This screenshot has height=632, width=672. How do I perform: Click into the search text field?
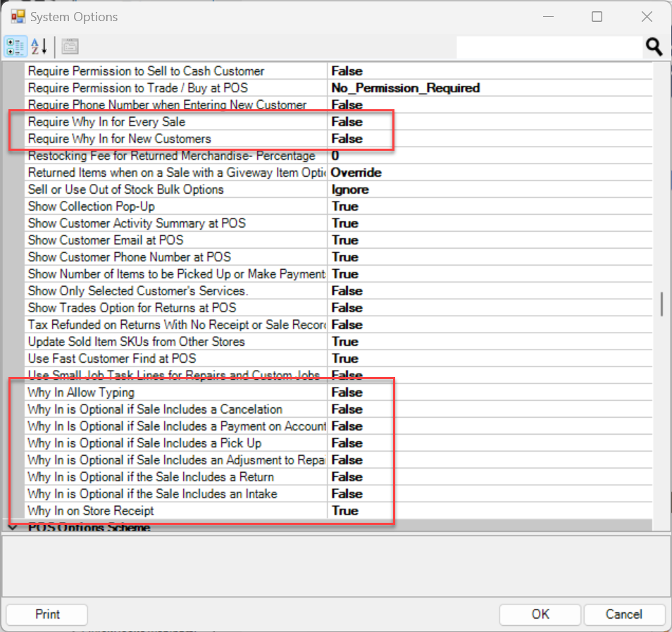pyautogui.click(x=548, y=47)
